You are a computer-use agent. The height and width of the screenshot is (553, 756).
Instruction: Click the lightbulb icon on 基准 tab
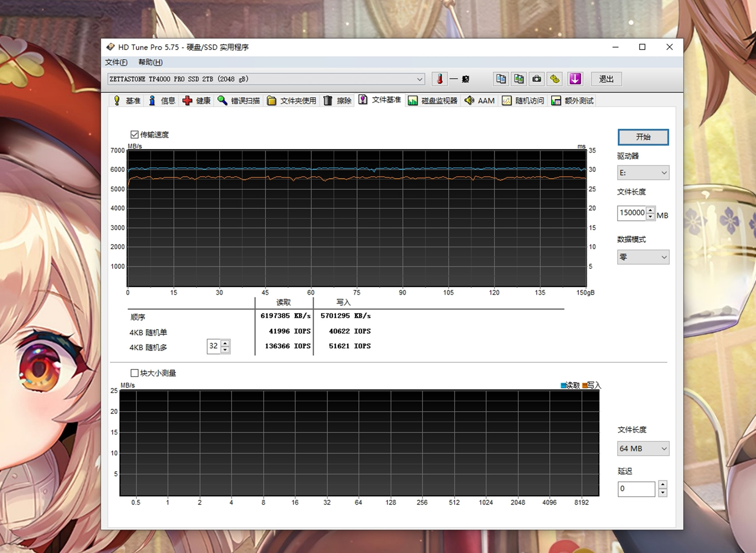117,101
